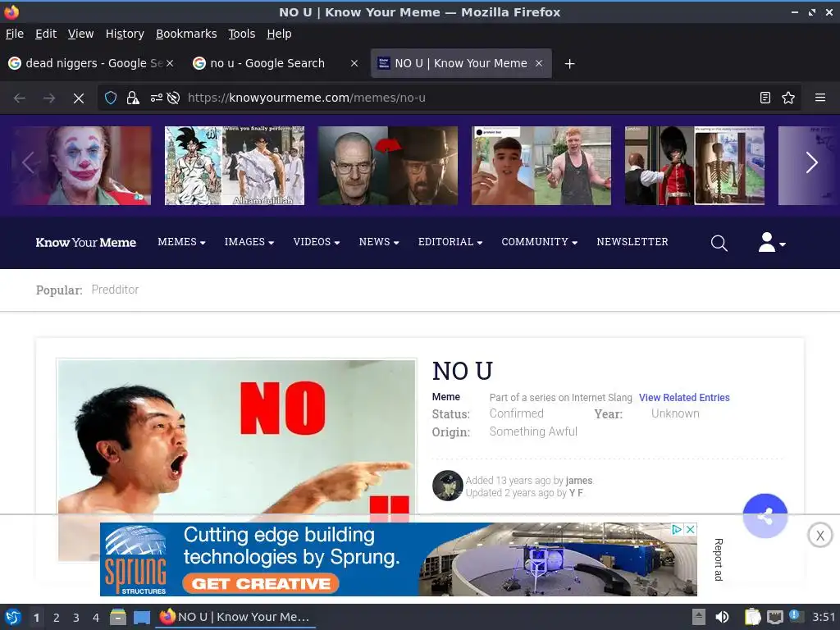Viewport: 840px width, 630px height.
Task: Open the two shirtless guys thumbnail
Action: [x=541, y=166]
